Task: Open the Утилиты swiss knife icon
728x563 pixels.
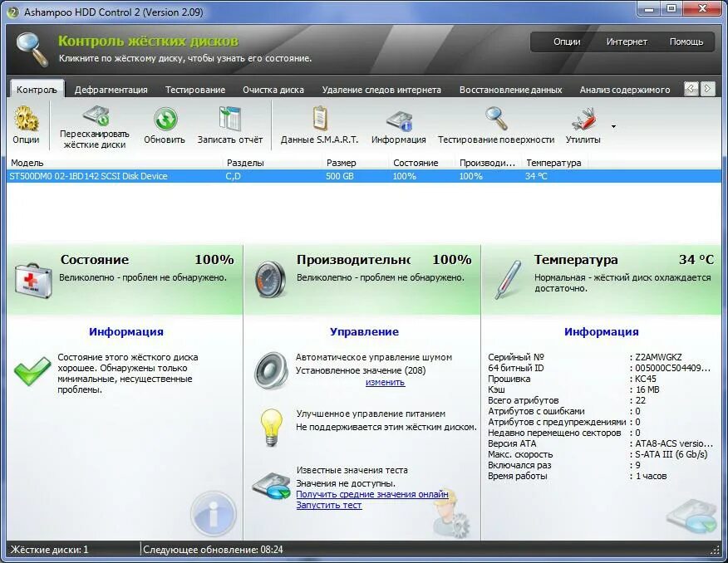Action: [584, 120]
